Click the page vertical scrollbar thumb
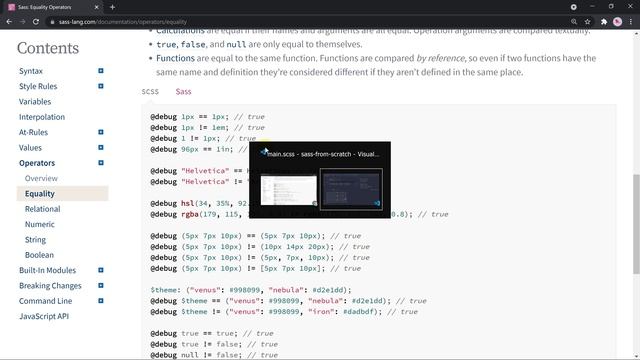This screenshot has width=640, height=360. [636, 224]
